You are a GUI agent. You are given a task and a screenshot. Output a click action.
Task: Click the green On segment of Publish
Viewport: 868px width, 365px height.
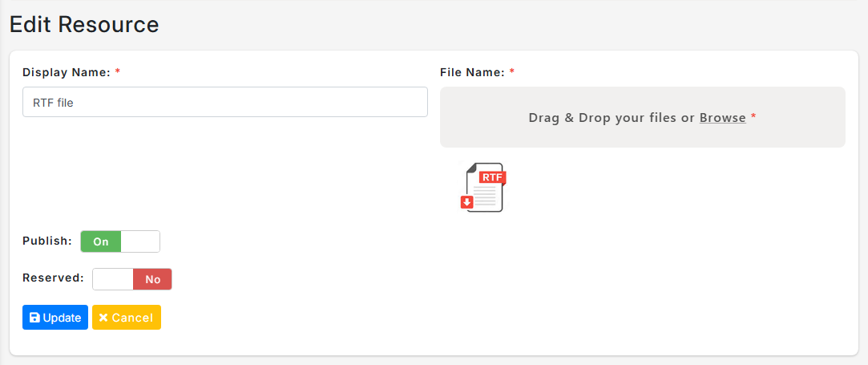[101, 241]
